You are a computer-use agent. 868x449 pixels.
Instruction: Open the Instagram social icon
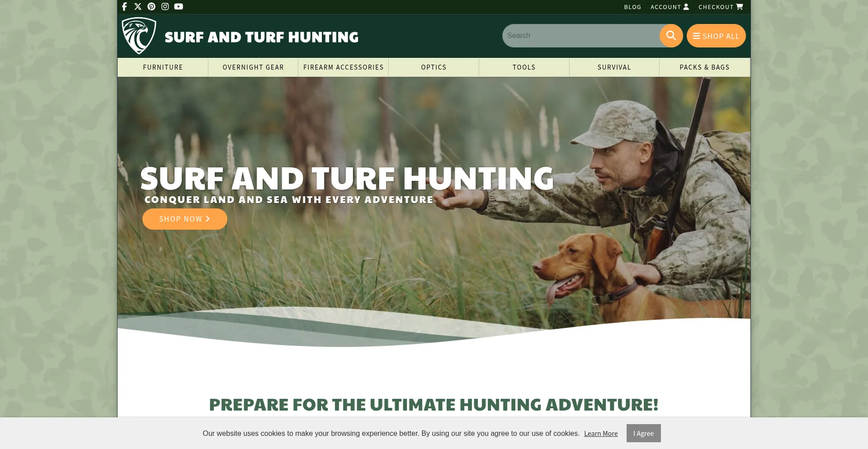165,6
